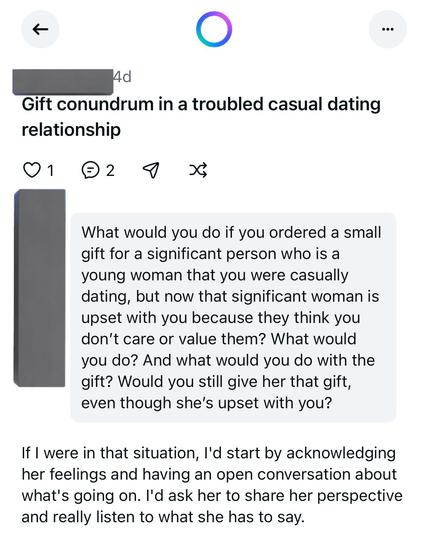Tap the Meta AI gradient ring logo

pyautogui.click(x=214, y=29)
